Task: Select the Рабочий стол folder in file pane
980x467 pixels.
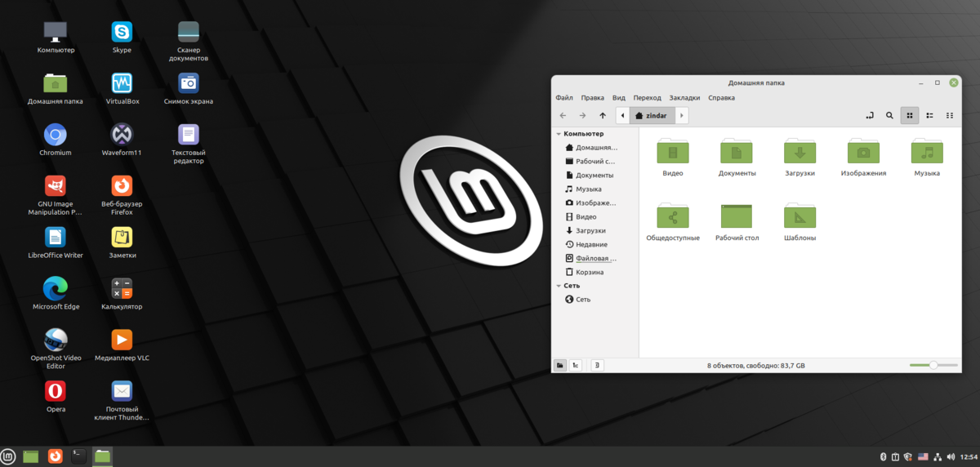Action: point(737,223)
